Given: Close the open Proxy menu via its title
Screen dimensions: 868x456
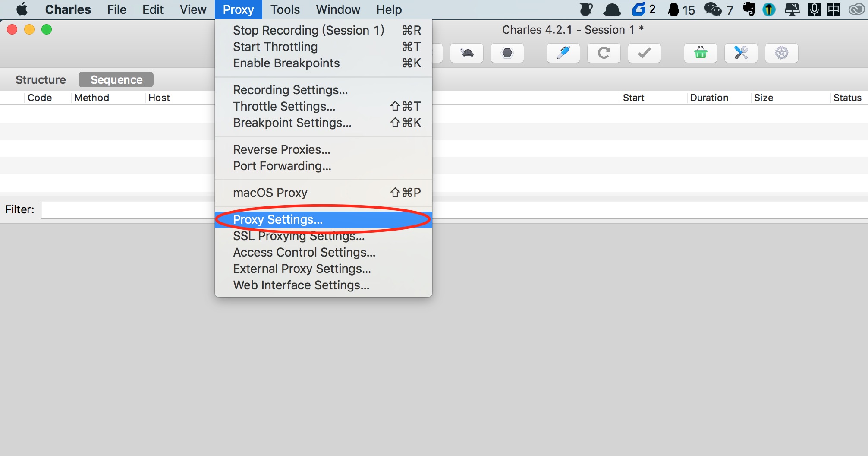Looking at the screenshot, I should click(x=238, y=9).
